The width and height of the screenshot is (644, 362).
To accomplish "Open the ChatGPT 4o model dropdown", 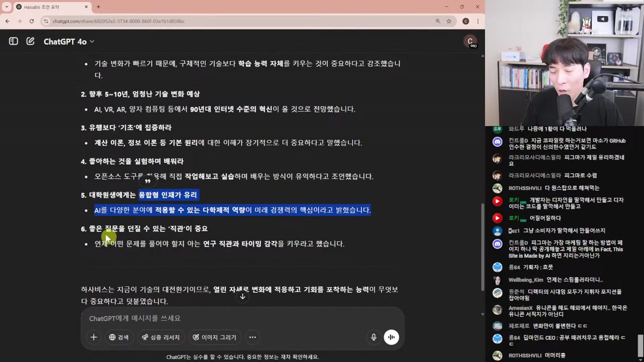I will pyautogui.click(x=69, y=42).
